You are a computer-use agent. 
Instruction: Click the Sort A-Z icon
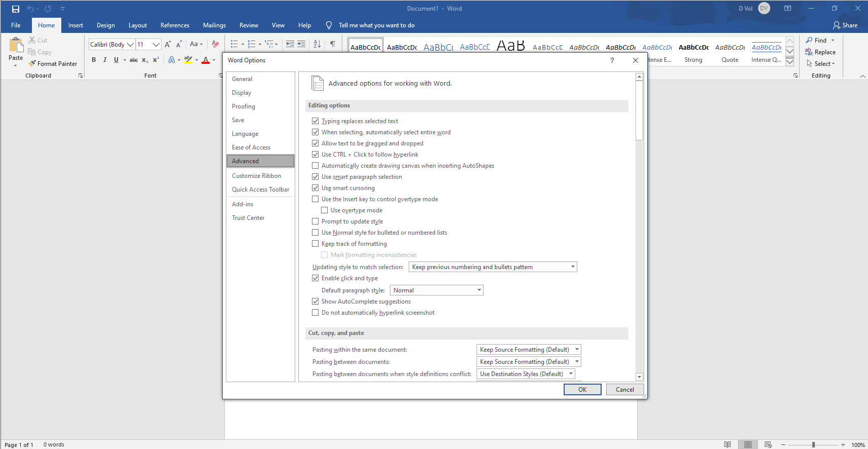click(x=317, y=44)
